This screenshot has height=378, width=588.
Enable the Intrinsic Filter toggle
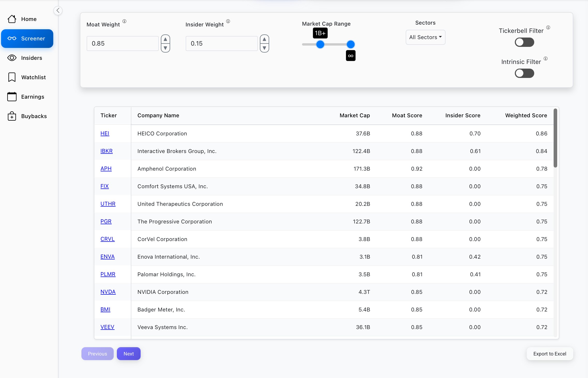[x=524, y=73]
